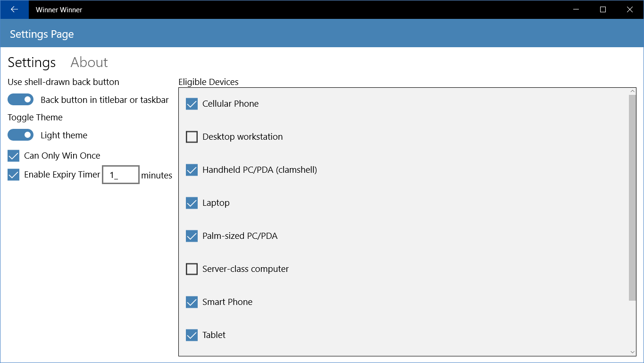The width and height of the screenshot is (644, 363).
Task: Click the expiry minutes input field
Action: point(121,175)
